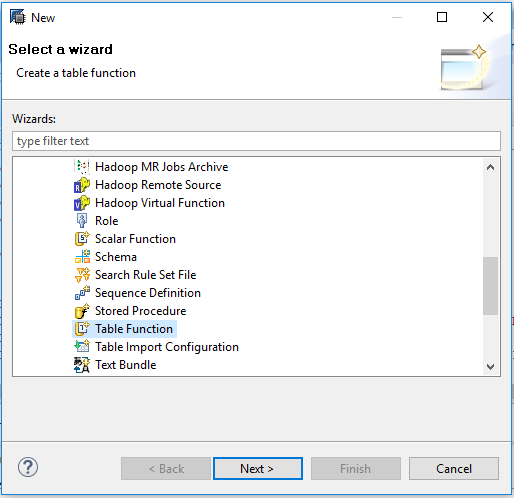Select the Role wizard icon
The width and height of the screenshot is (514, 498).
coord(82,221)
